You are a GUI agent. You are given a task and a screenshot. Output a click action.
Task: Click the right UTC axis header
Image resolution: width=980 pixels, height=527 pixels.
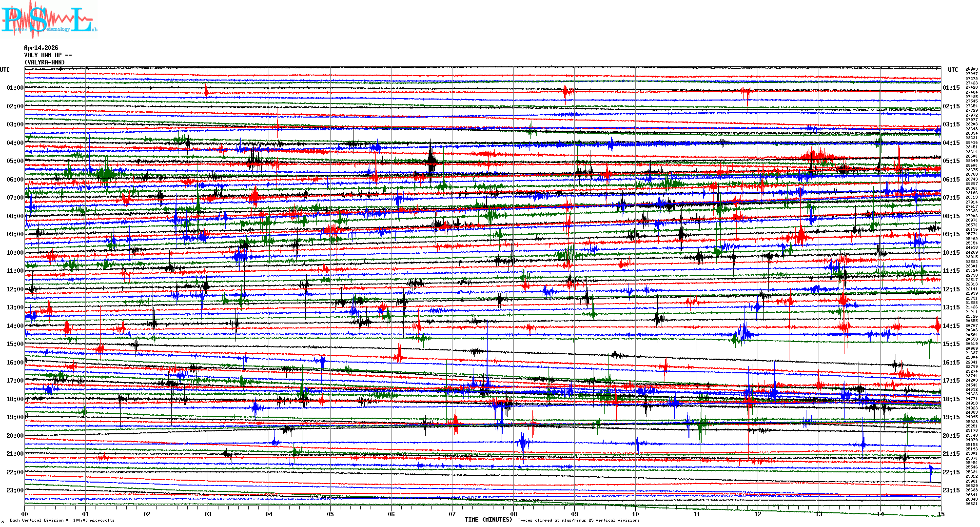(953, 70)
